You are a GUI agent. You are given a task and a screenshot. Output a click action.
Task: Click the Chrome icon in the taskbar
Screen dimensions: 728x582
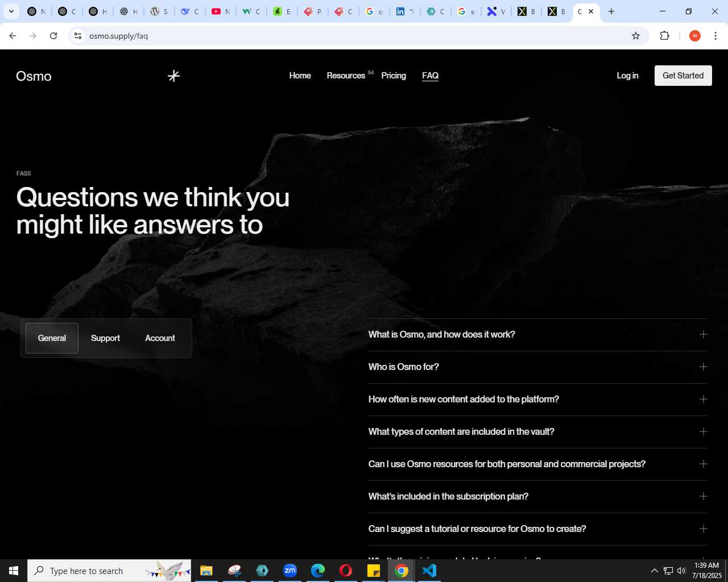tap(402, 571)
